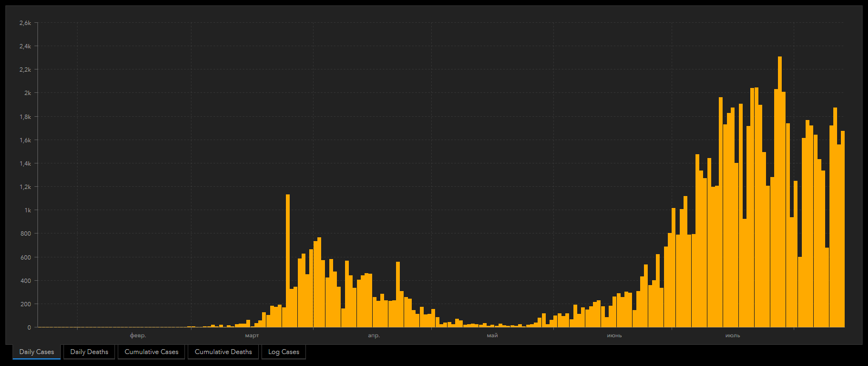Viewport: 868px width, 366px height.
Task: Switch to the Log Cases tab
Action: click(x=284, y=352)
